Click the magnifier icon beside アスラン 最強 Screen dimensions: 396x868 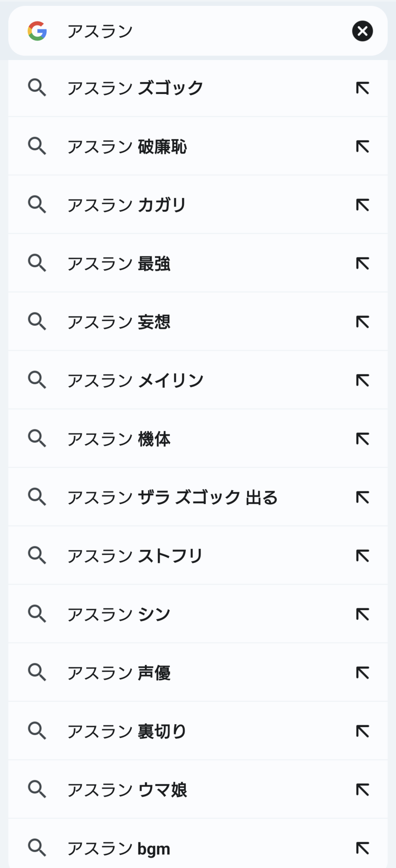37,263
